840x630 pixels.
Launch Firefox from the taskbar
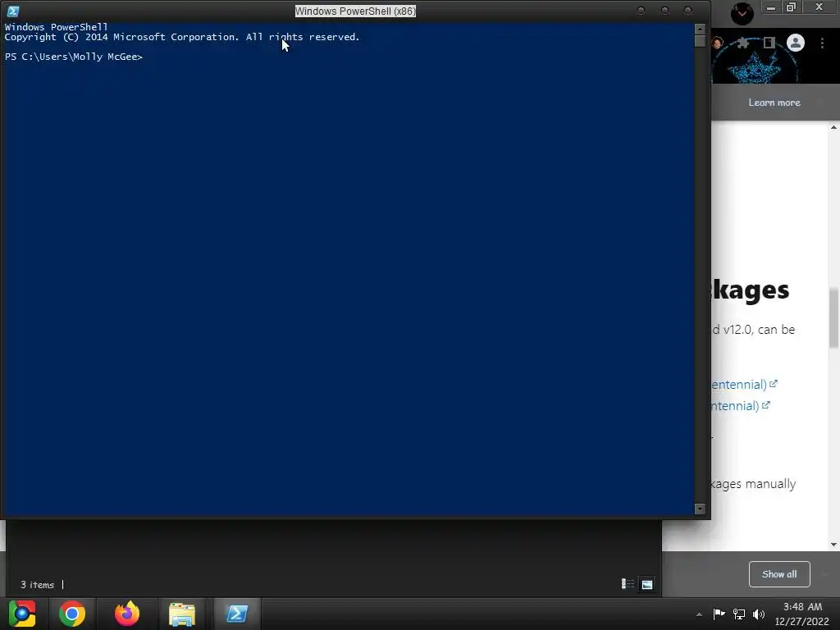pos(127,614)
